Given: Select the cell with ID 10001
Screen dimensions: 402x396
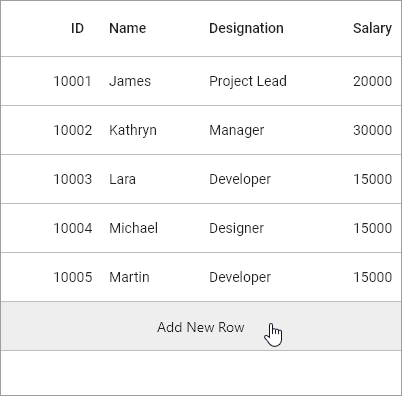Looking at the screenshot, I should click(72, 81).
